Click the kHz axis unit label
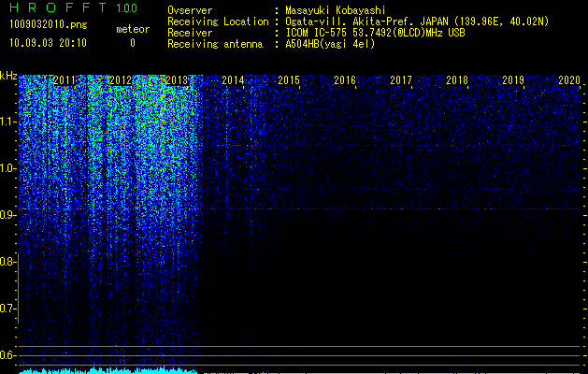This screenshot has height=374, width=588. (8, 76)
